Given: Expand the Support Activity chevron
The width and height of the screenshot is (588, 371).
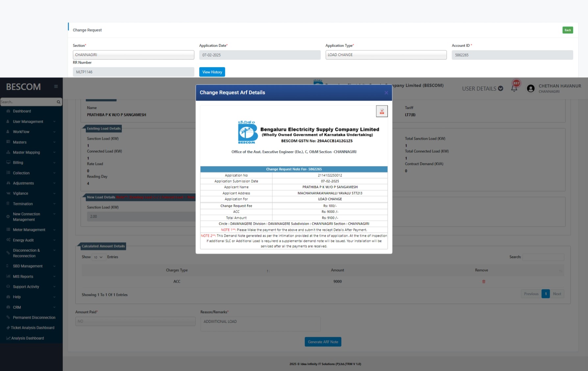Looking at the screenshot, I should [54, 287].
